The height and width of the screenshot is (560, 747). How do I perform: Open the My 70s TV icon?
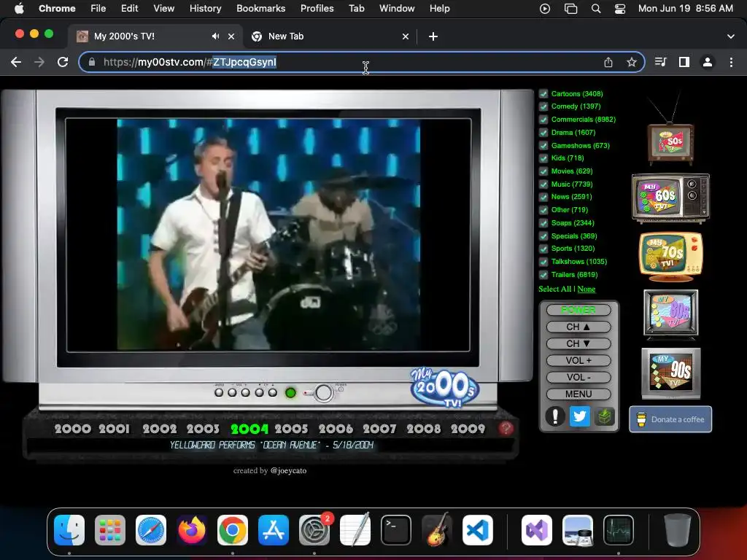pos(670,257)
